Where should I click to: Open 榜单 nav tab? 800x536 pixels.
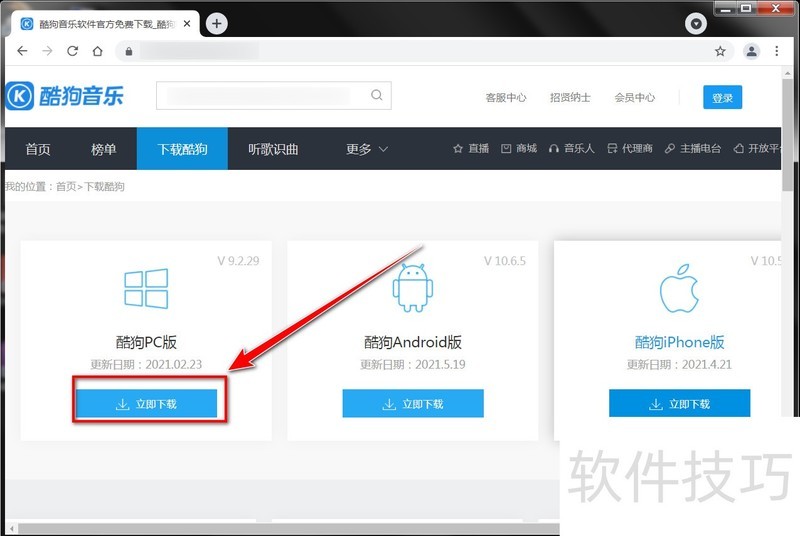tap(104, 149)
